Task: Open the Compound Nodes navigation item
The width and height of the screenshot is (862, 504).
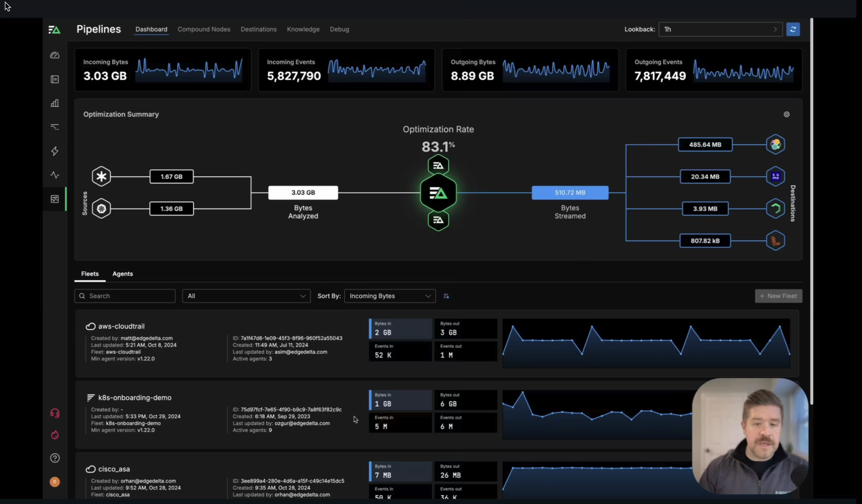Action: tap(204, 29)
